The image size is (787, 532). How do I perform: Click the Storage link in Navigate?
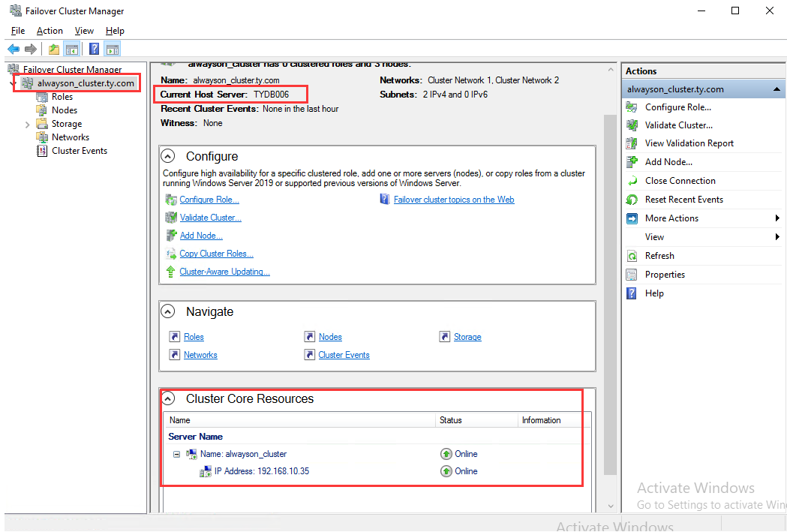(x=467, y=337)
